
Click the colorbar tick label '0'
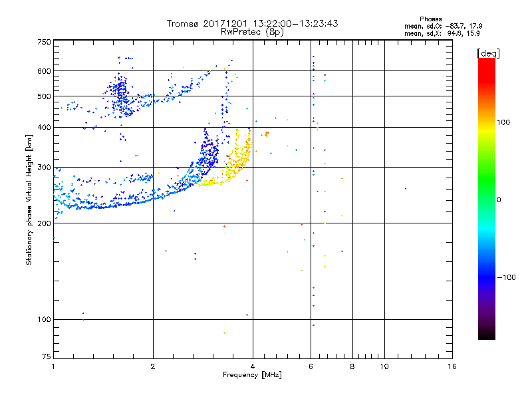499,200
